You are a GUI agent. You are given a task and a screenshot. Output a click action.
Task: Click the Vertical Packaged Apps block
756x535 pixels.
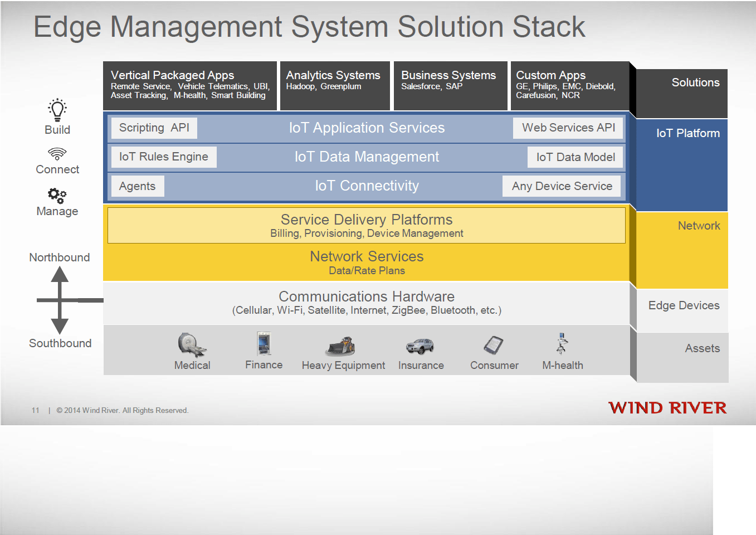[189, 85]
